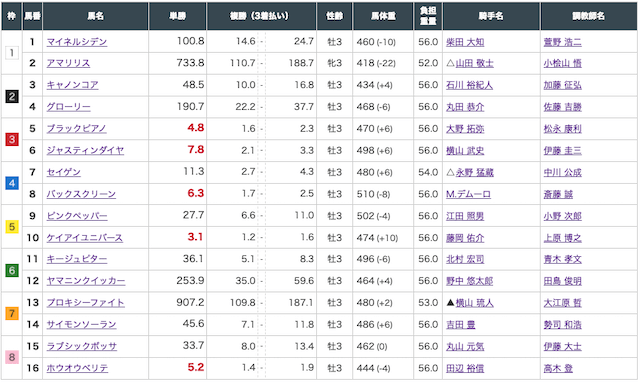Screen dimensions: 640x382
Task: Open jockey link 藤岡 佑介
Action: [x=465, y=238]
